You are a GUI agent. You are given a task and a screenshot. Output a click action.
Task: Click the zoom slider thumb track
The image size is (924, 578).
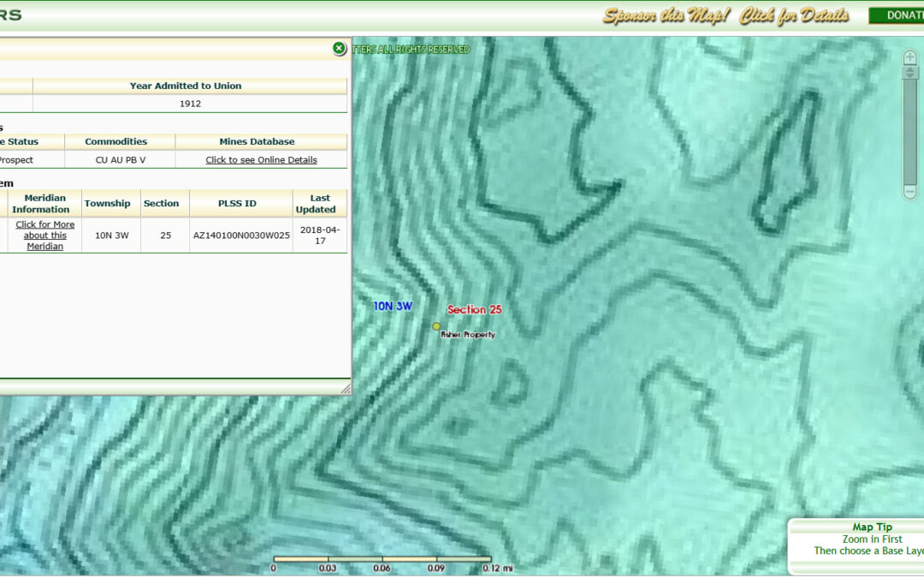point(909,128)
